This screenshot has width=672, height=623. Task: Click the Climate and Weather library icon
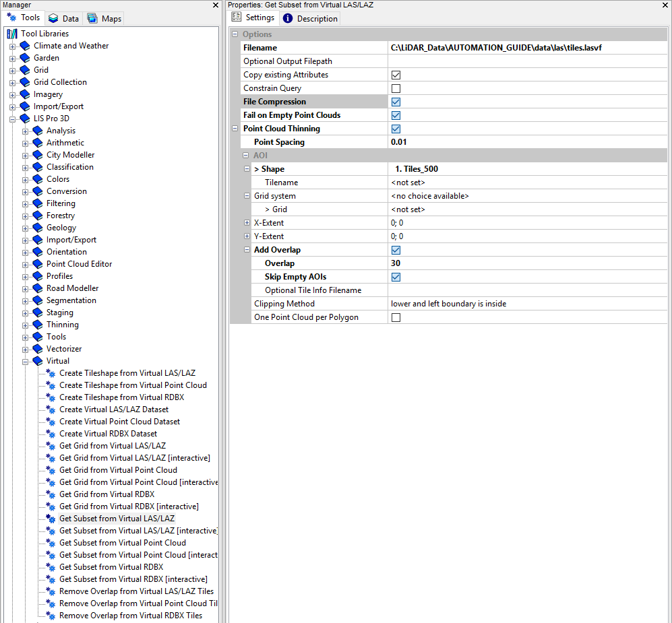pos(26,45)
